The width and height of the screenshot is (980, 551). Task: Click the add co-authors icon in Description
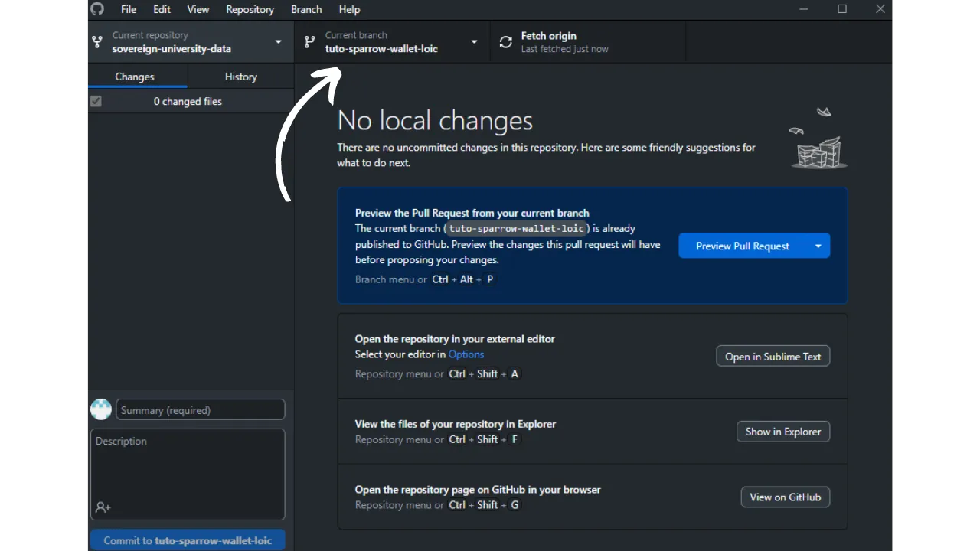pos(103,507)
